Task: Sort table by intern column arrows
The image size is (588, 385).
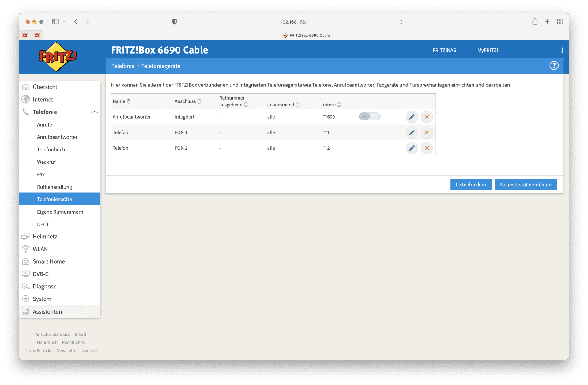Action: coord(339,105)
